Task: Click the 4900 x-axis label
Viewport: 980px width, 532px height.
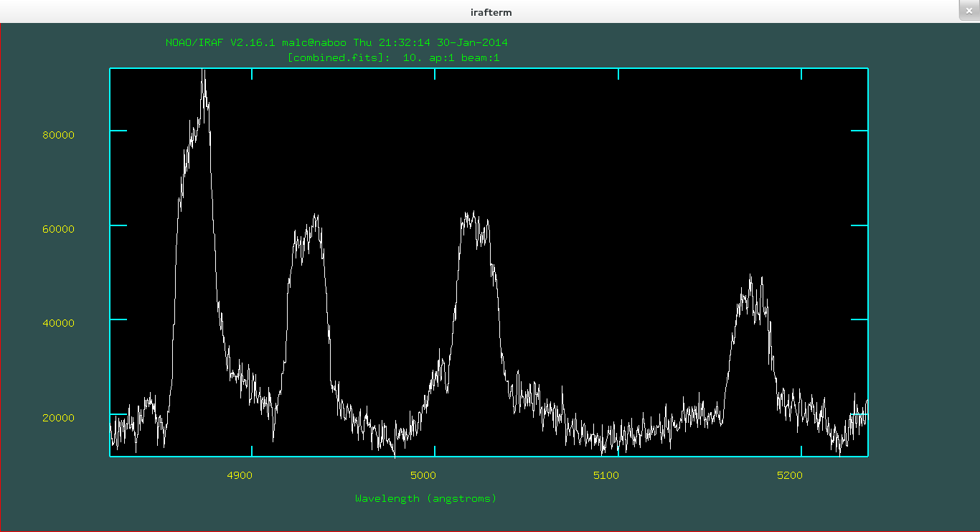Action: 239,475
